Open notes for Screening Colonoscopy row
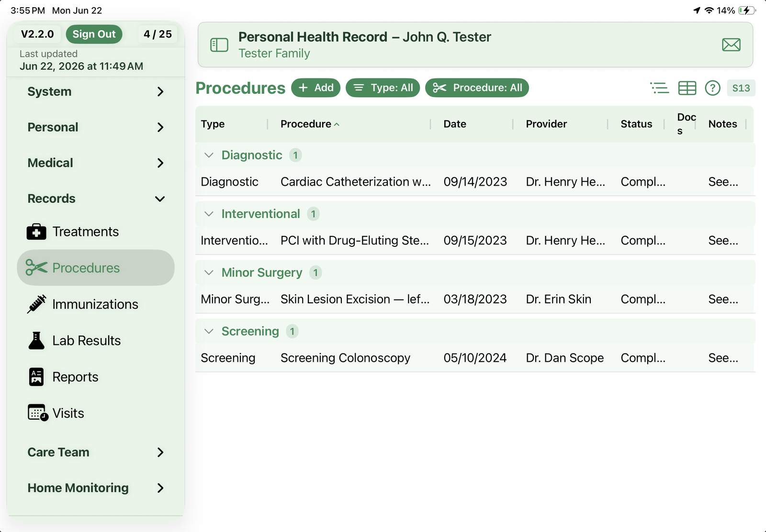This screenshot has height=532, width=766. click(723, 358)
